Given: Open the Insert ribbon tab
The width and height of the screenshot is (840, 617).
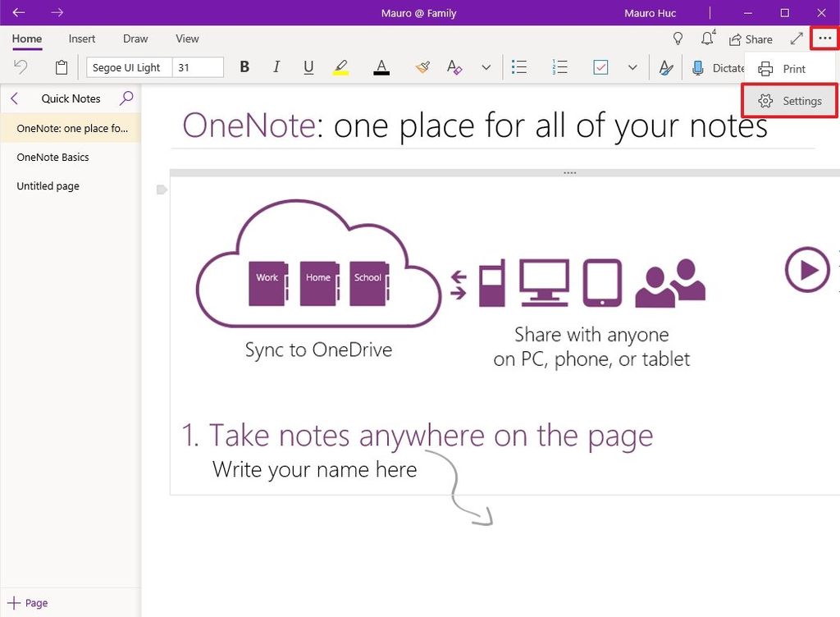Looking at the screenshot, I should [81, 39].
